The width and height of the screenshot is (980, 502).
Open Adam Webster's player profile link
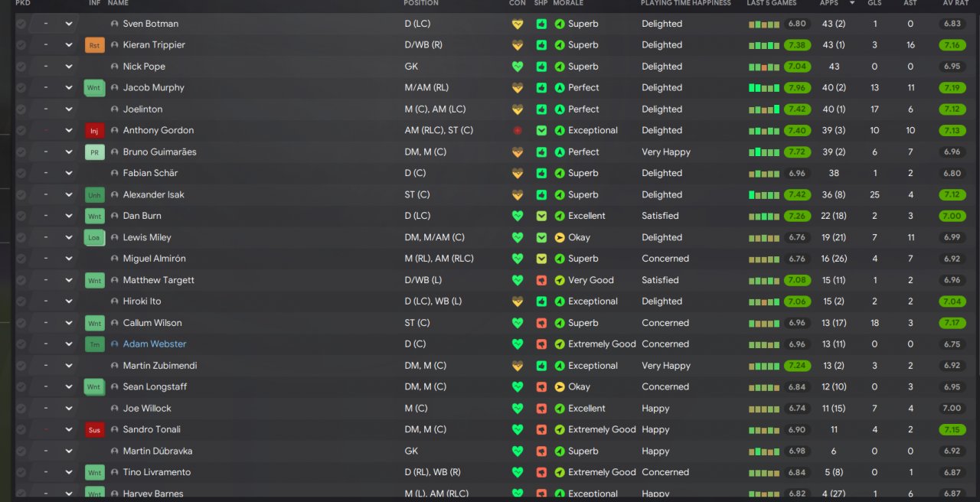point(155,344)
